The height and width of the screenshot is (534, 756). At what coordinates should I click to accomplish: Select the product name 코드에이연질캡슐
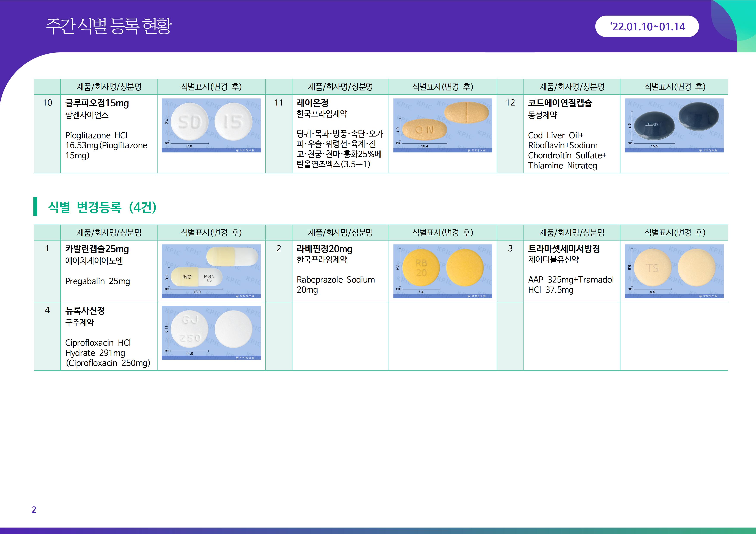point(560,103)
